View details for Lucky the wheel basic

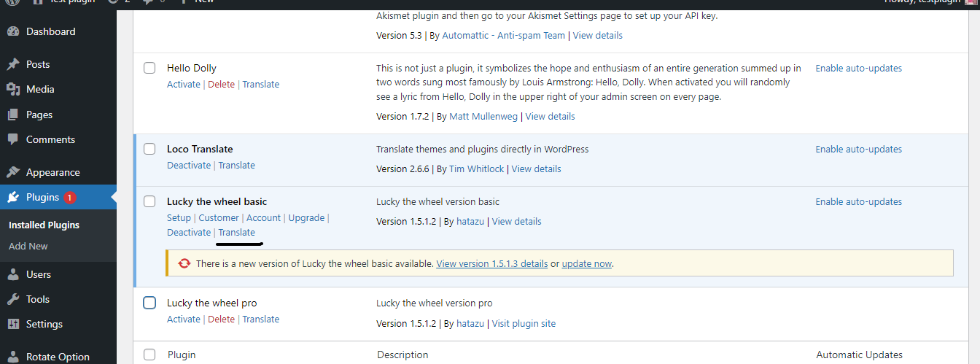point(517,221)
